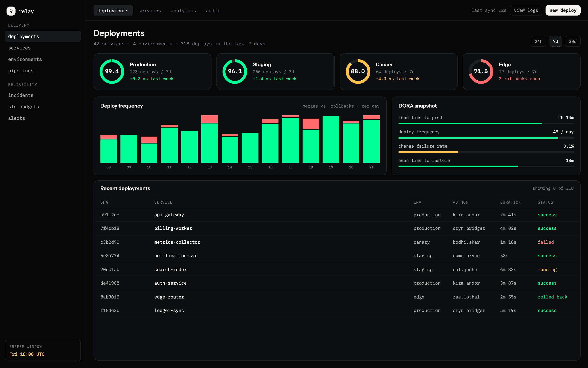The image size is (588, 368).
Task: Click SHA f10de3c in the table
Action: click(x=110, y=310)
